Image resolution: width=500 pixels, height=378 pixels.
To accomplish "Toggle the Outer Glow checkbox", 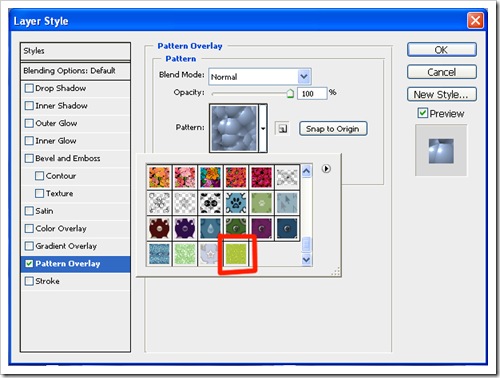I will point(29,123).
